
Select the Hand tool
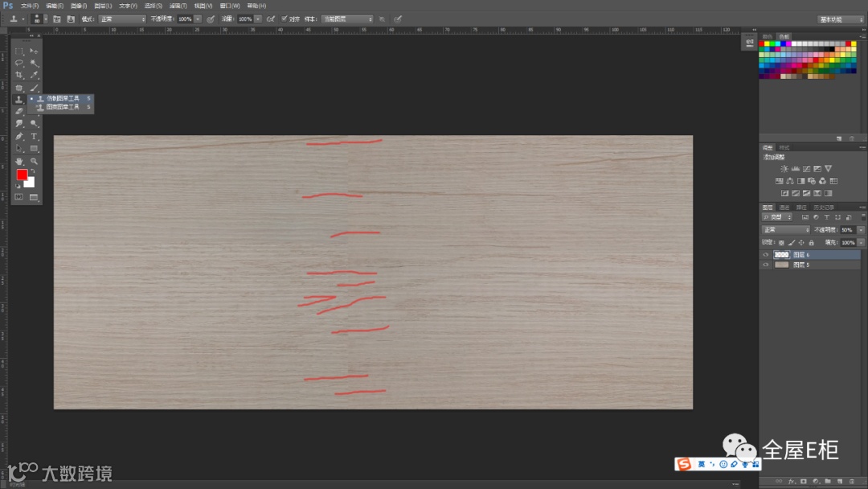point(18,161)
